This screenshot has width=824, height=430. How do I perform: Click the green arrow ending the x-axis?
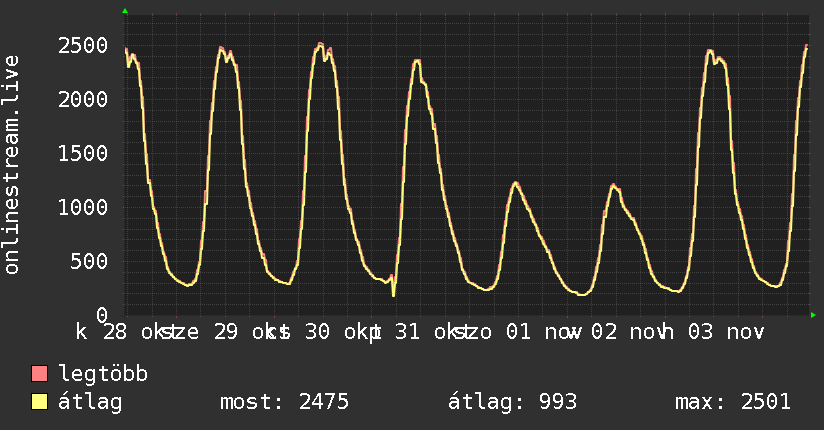[813, 315]
